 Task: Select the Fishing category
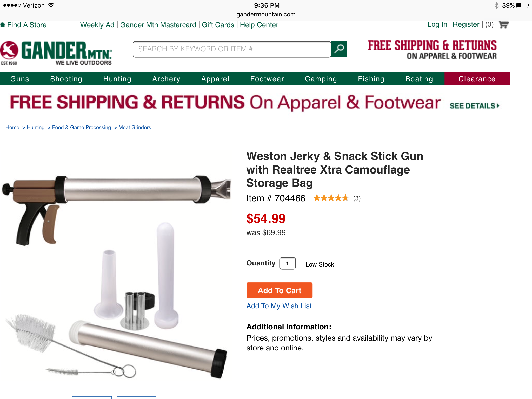pos(371,79)
